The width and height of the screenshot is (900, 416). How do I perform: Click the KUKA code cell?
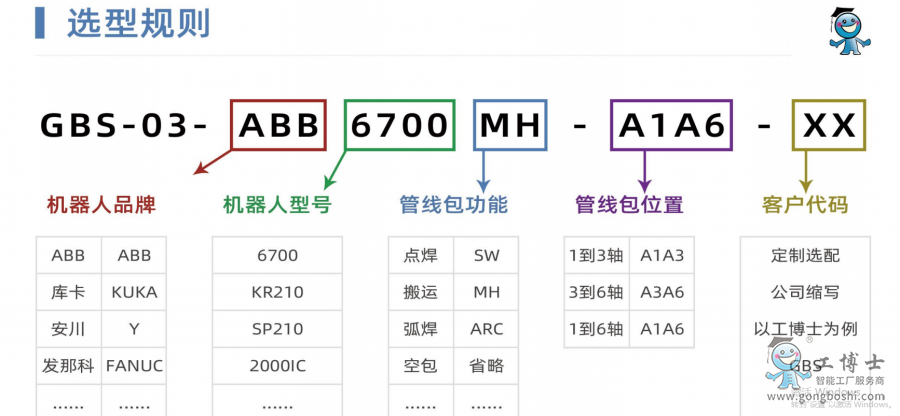pos(134,292)
